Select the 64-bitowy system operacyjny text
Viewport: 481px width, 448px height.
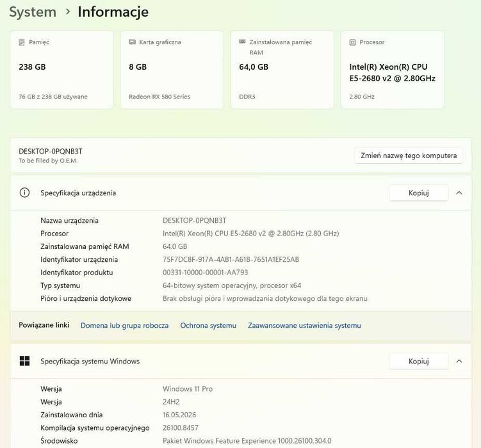pos(232,285)
